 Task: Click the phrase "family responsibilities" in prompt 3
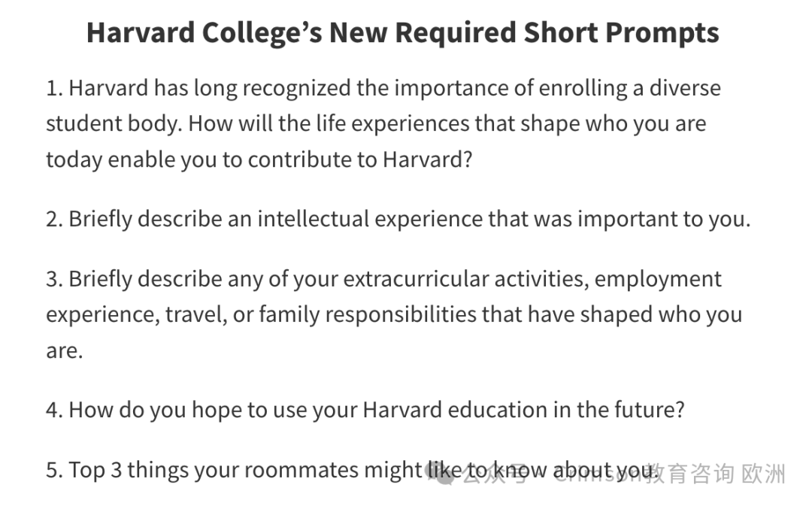pos(367,315)
